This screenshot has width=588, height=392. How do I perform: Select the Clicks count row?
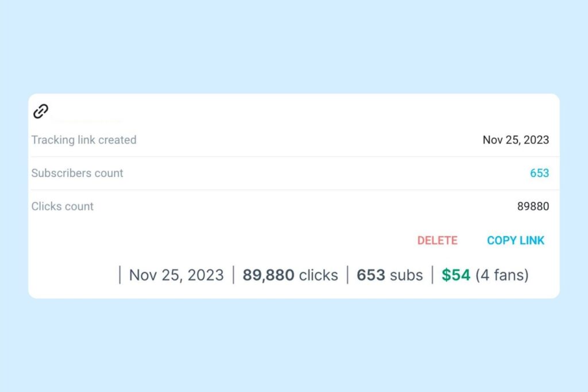coord(62,206)
